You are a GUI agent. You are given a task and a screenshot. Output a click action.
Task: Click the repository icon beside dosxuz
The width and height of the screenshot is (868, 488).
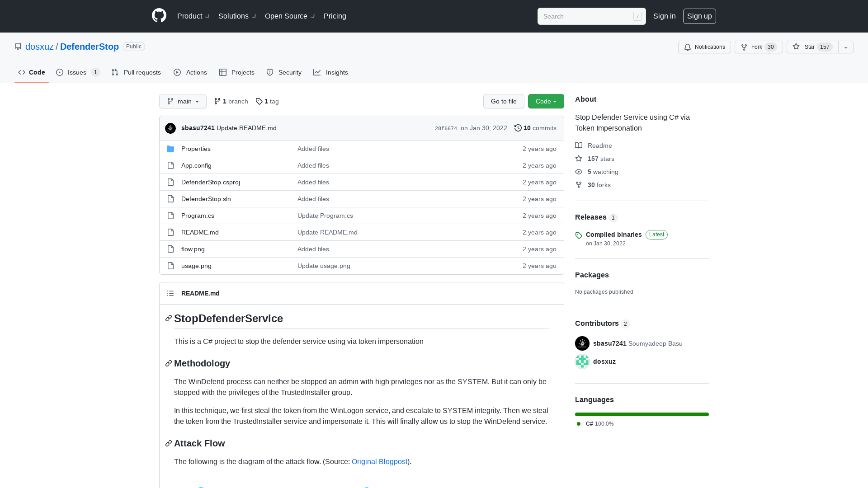point(18,47)
